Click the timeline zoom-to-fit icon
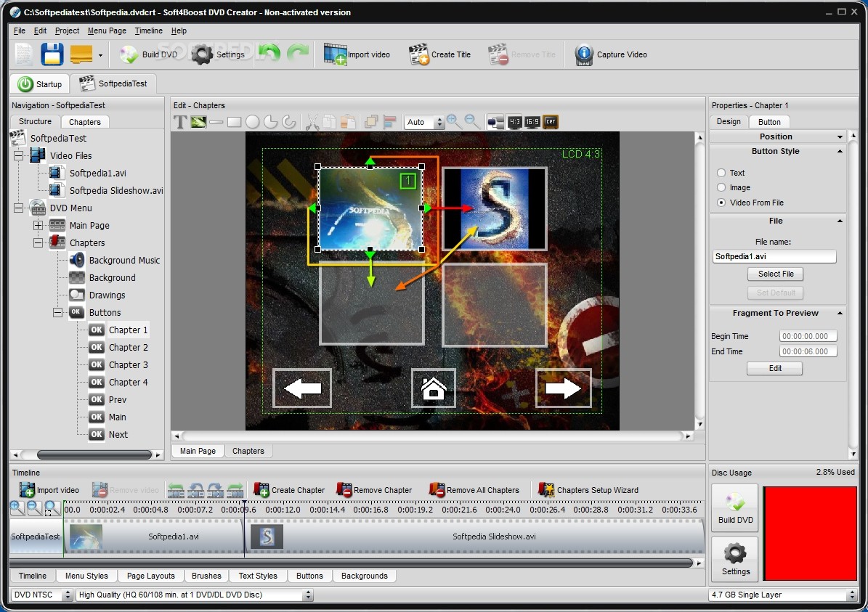Screen dimensions: 868x612 tap(52, 507)
